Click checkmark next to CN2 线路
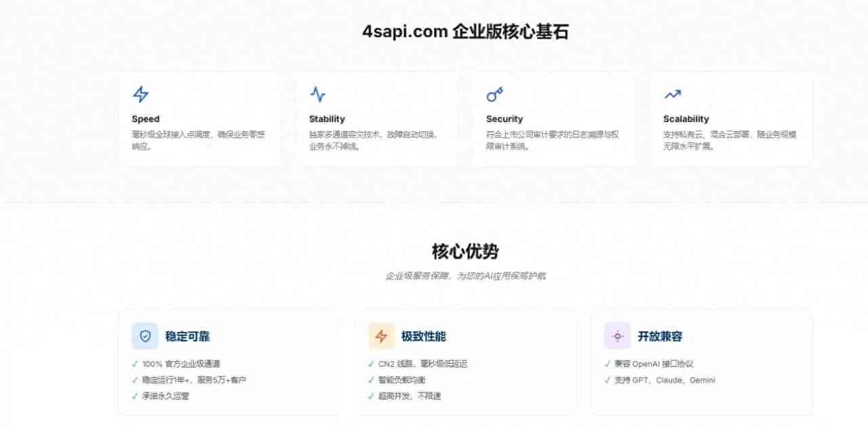The width and height of the screenshot is (868, 427). point(371,364)
